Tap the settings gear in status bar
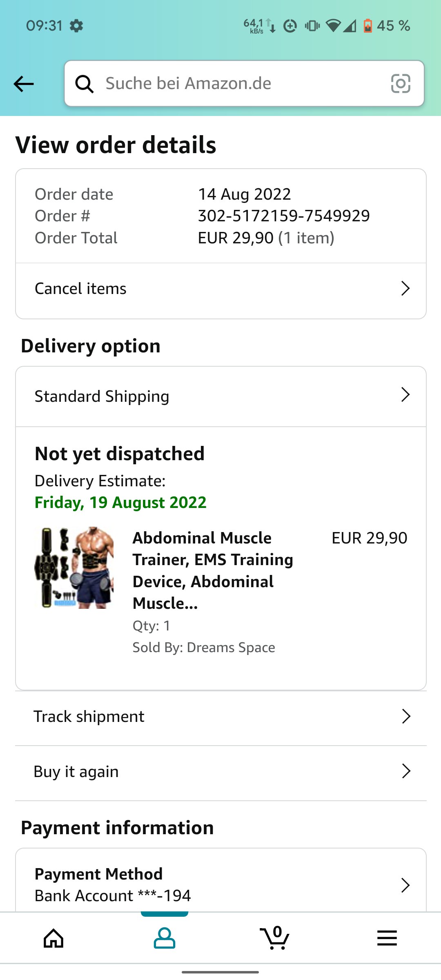 click(76, 26)
